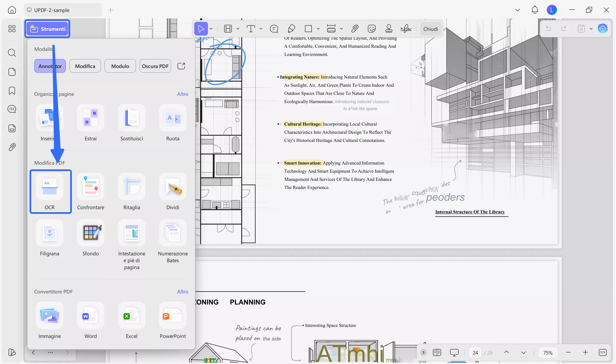Screen dimensions: 616x364
Task: Select the eraser tool in toolbar
Action: 291,29
